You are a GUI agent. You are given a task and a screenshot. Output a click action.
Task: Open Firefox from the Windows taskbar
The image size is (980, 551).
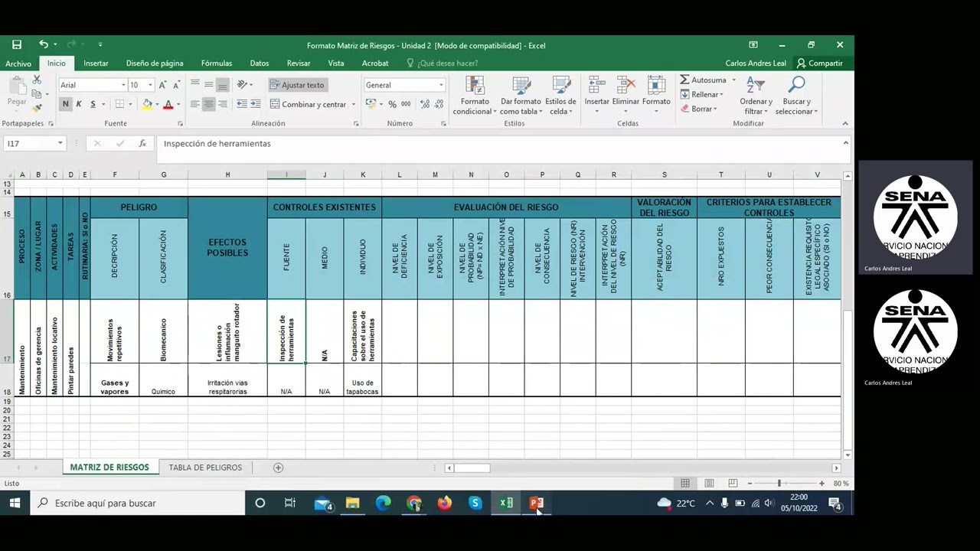445,503
